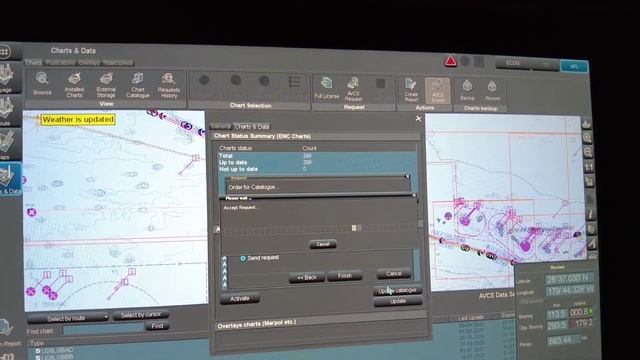This screenshot has height=360, width=640.
Task: Click the Select by cursor button
Action: [x=141, y=315]
